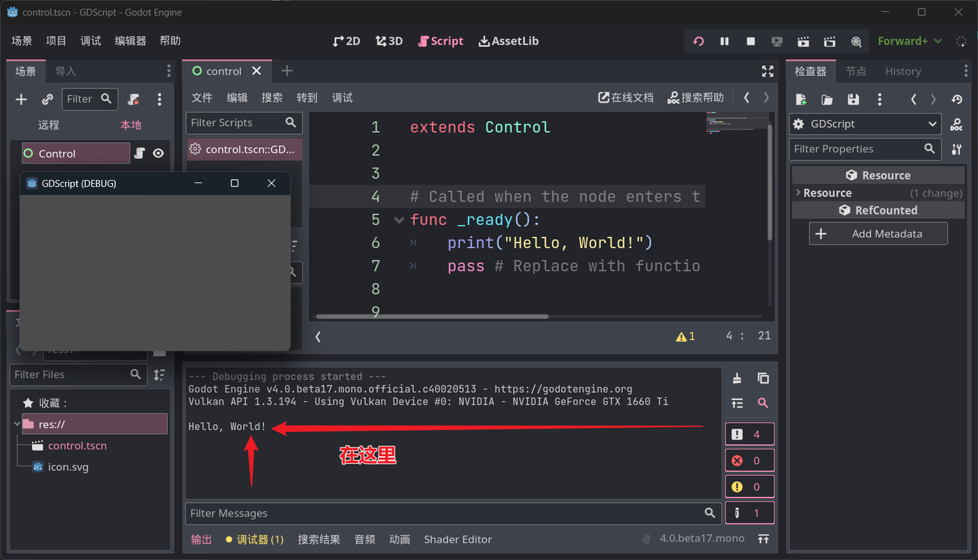Image resolution: width=978 pixels, height=560 pixels.
Task: Expand the bottom panel with the arrow icon
Action: tap(764, 539)
